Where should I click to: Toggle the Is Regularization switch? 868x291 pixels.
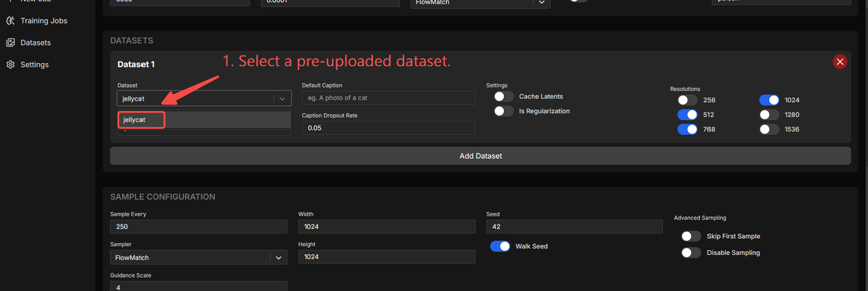504,111
